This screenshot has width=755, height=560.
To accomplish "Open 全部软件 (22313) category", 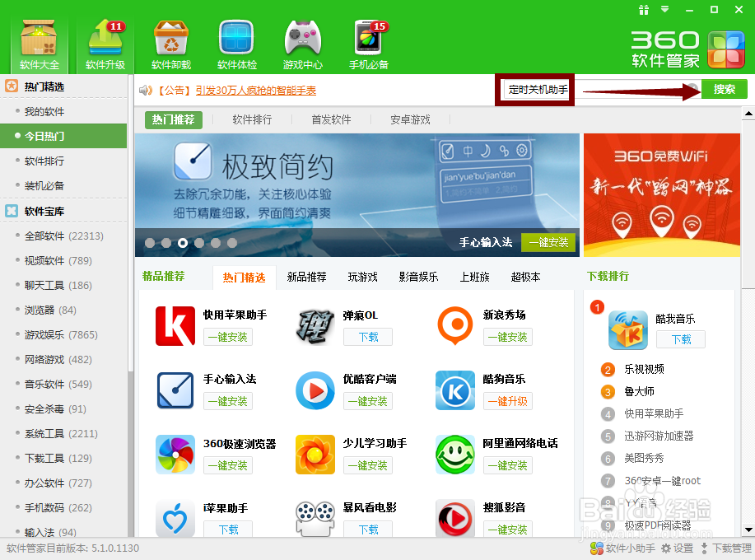I will pyautogui.click(x=63, y=236).
